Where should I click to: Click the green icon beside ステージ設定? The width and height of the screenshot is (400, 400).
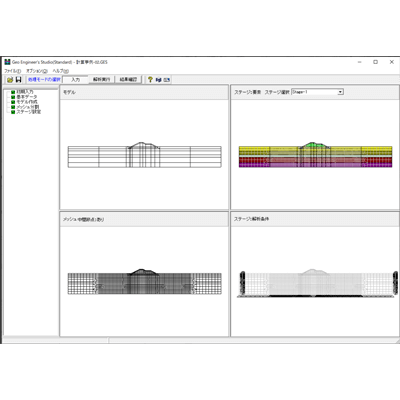point(13,112)
